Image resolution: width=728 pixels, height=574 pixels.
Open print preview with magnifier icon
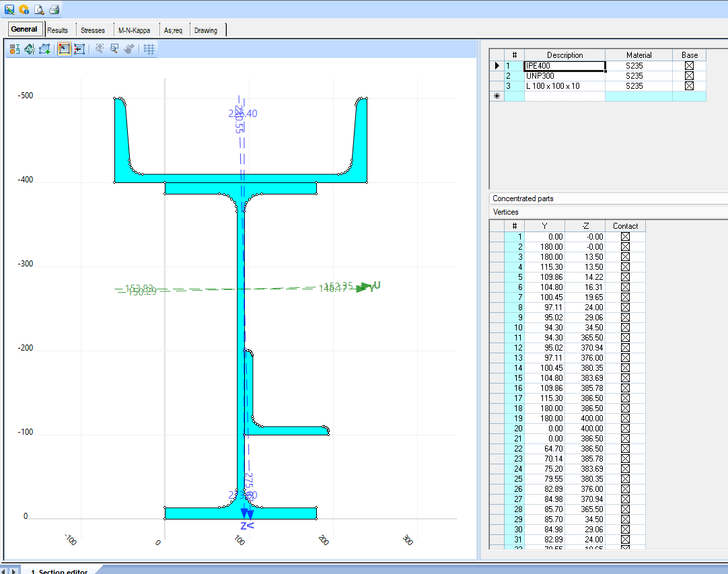click(40, 9)
